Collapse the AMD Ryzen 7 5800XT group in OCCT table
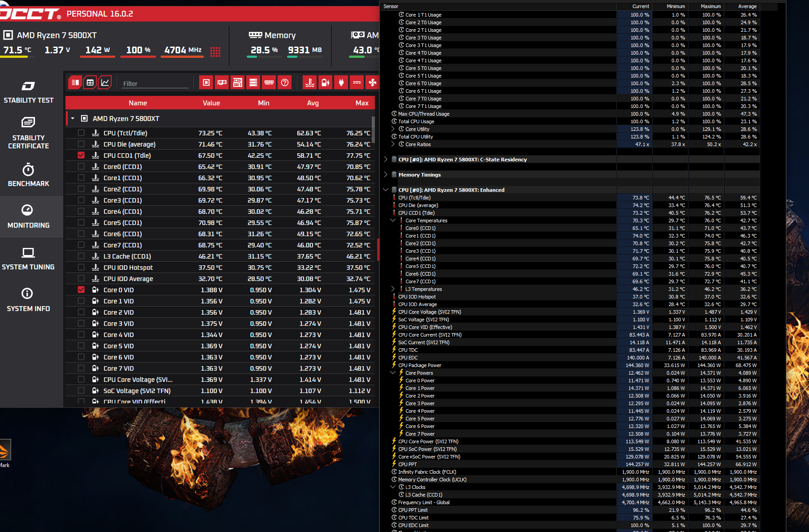The width and height of the screenshot is (809, 532). point(73,119)
